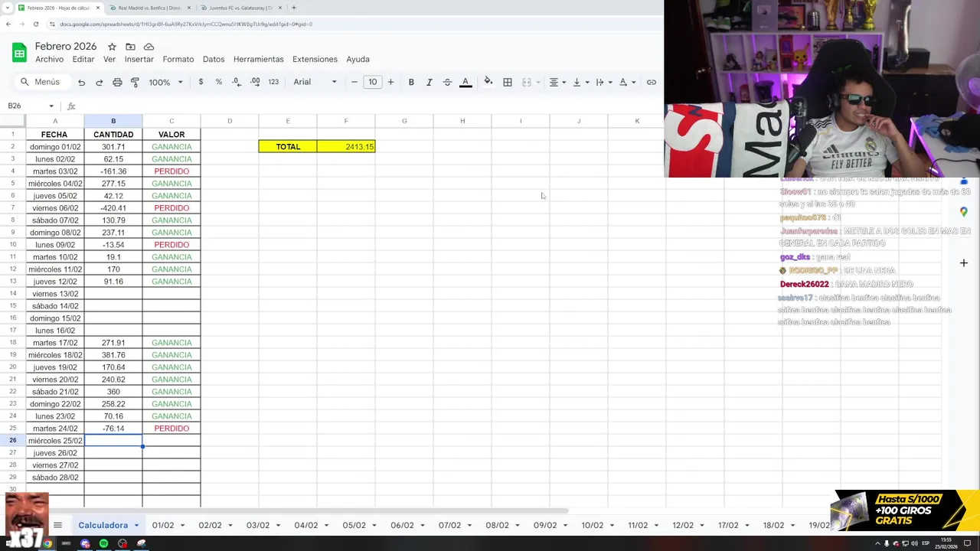Viewport: 980px width, 551px height.
Task: Open the fill color picker
Action: click(488, 82)
